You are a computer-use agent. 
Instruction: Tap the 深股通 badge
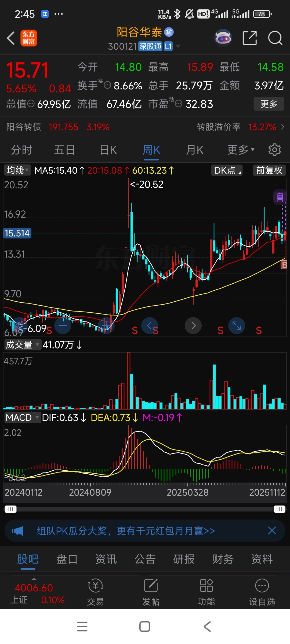(x=150, y=46)
